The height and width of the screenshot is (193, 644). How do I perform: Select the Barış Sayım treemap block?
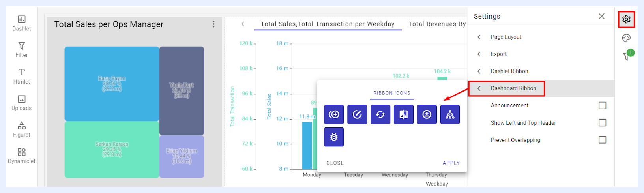[x=112, y=84]
